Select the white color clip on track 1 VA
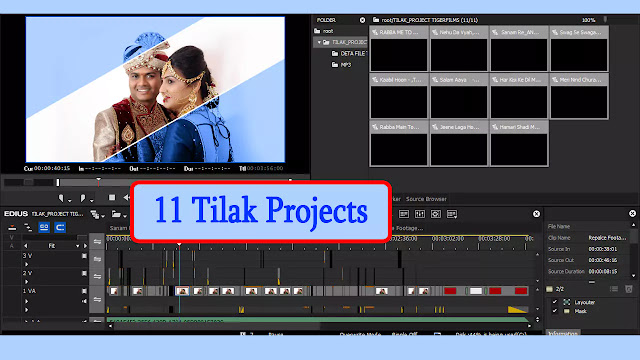The width and height of the screenshot is (640, 360). (x=476, y=291)
